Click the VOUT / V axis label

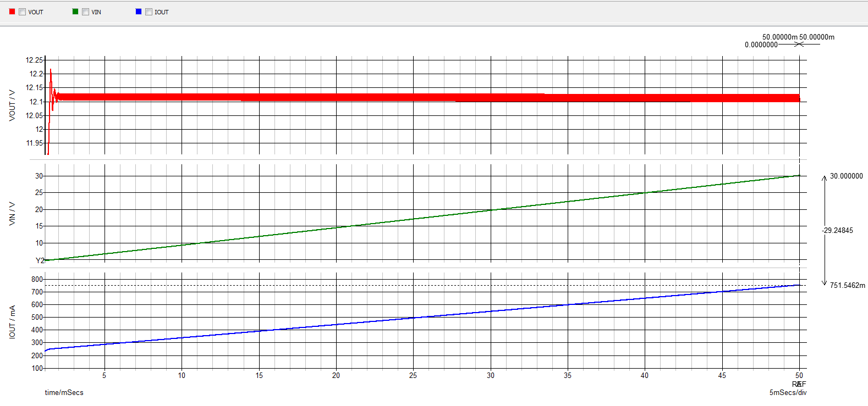12,105
